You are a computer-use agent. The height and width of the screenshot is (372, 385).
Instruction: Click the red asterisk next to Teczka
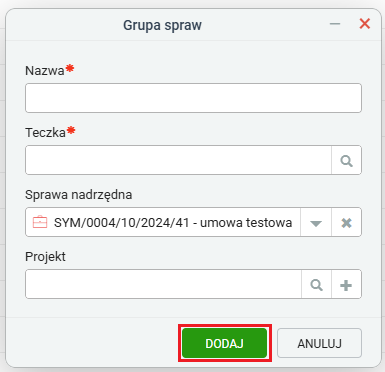point(71,130)
